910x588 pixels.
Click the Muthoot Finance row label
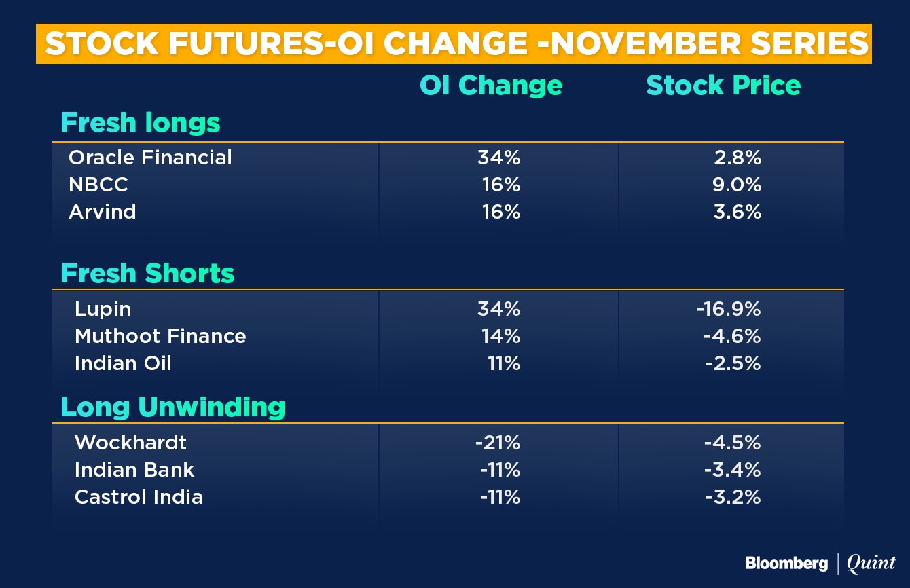click(160, 336)
